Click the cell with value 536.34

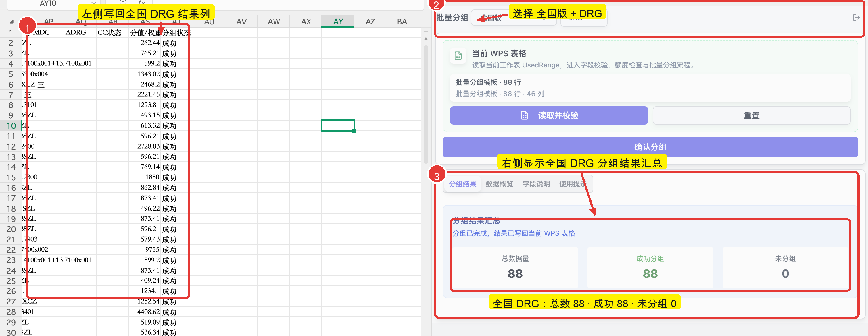tap(145, 332)
